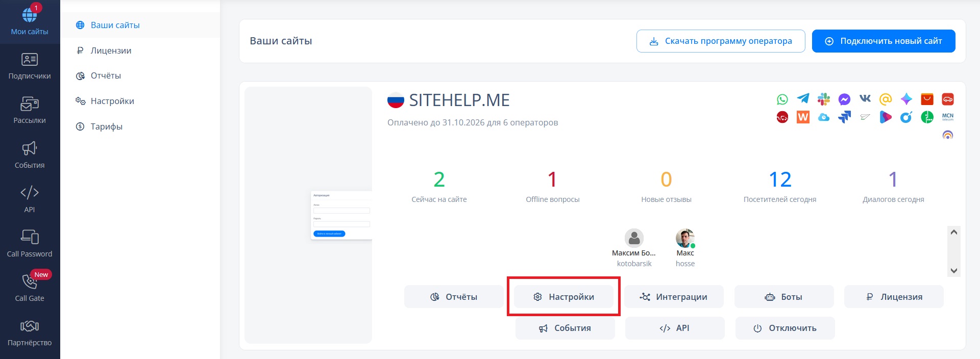Open the Telegram integration icon
Viewport: 980px width, 359px height.
pos(803,99)
